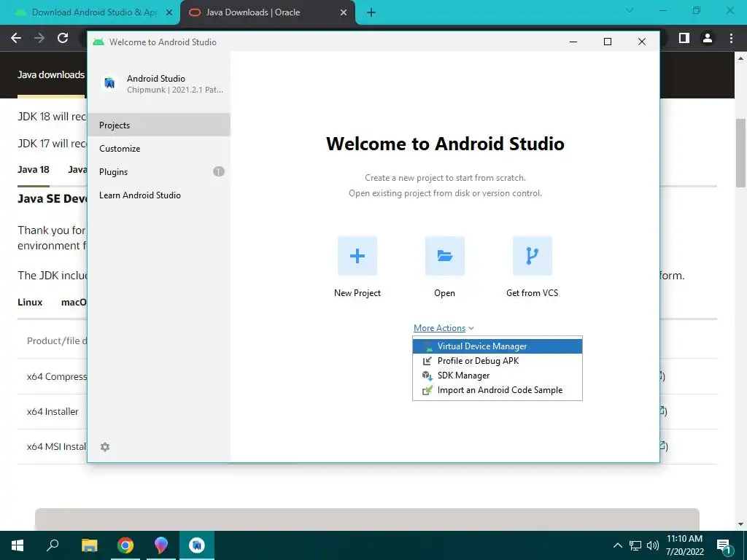
Task: Choose SDK Manager from the menu
Action: click(498, 376)
